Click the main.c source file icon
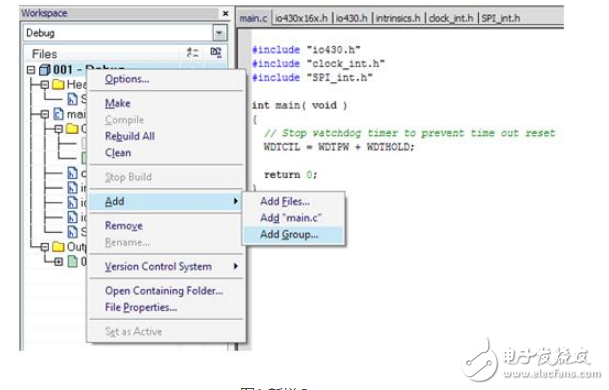Viewport: 609px width, 390px height. [x=58, y=114]
